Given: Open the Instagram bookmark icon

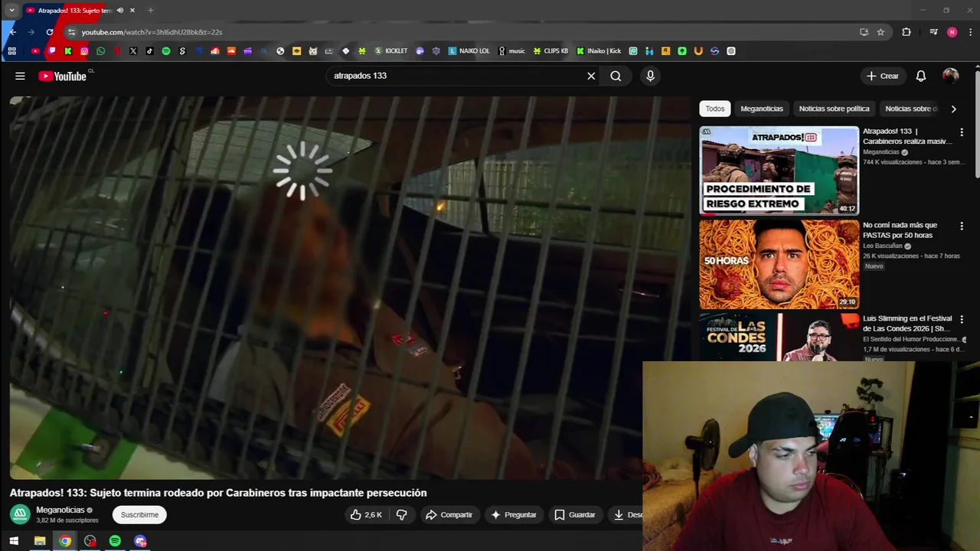Looking at the screenshot, I should click(x=84, y=51).
